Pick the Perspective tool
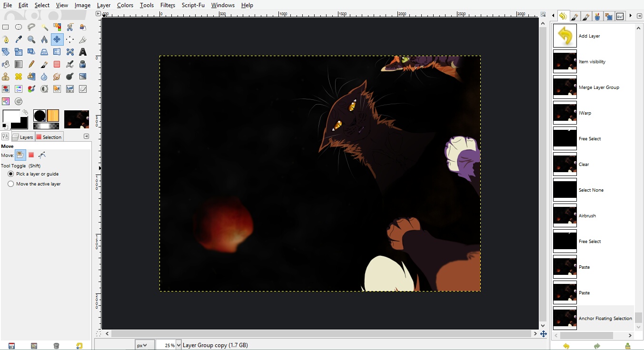This screenshot has height=350, width=644. (x=44, y=52)
